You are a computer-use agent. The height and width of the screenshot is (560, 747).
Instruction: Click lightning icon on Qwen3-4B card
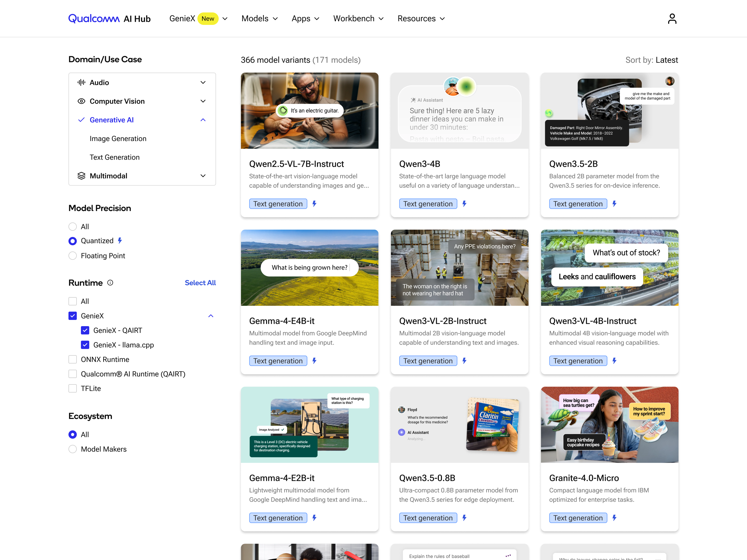click(x=464, y=204)
